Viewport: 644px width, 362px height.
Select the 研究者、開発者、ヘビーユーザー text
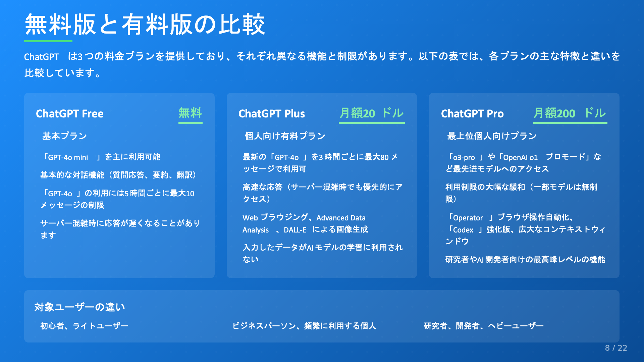point(484,326)
